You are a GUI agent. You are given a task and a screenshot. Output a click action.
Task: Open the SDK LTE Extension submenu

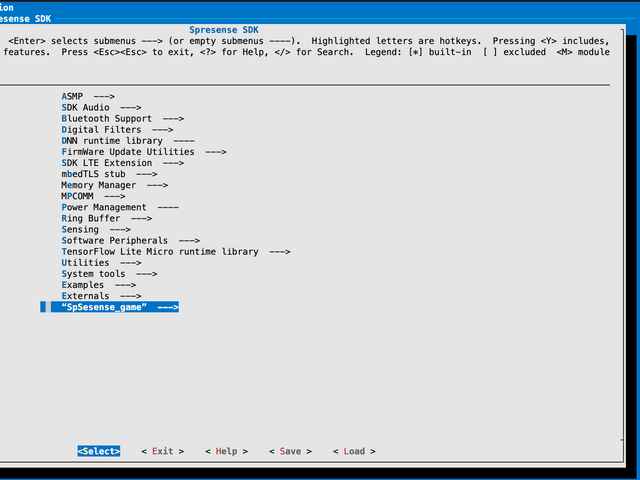pyautogui.click(x=122, y=163)
